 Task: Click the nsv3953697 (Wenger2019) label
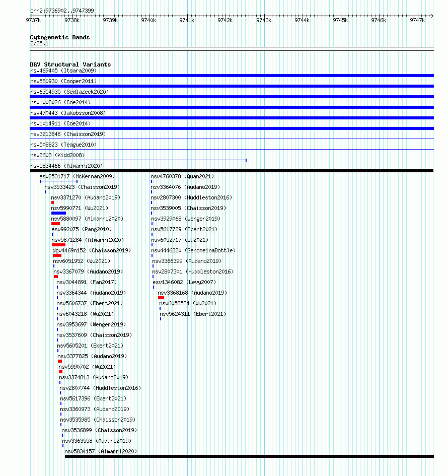(91, 325)
